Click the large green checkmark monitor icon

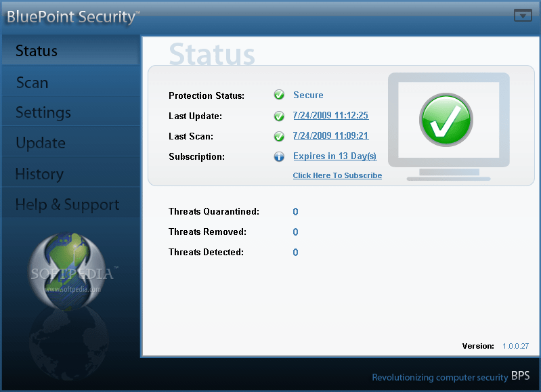448,127
